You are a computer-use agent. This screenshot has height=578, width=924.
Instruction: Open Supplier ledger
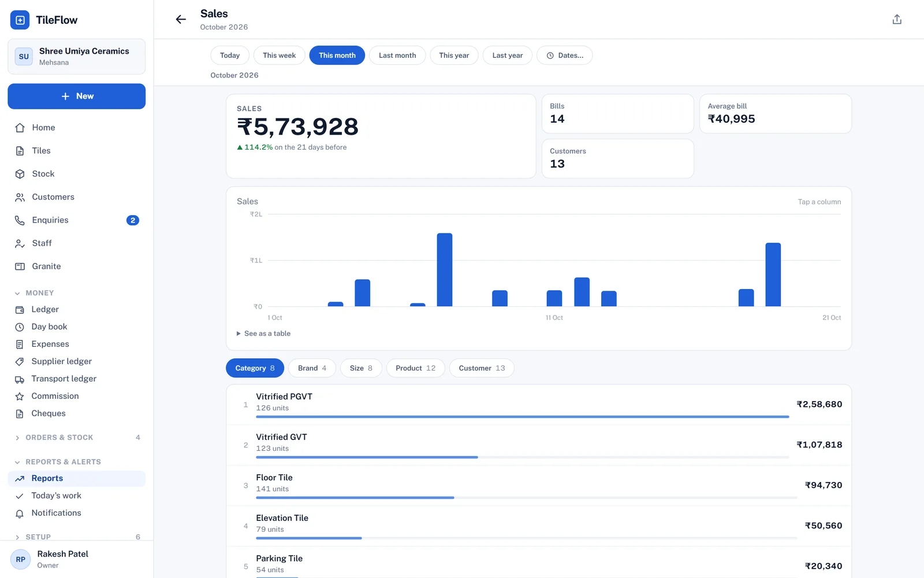tap(77, 362)
